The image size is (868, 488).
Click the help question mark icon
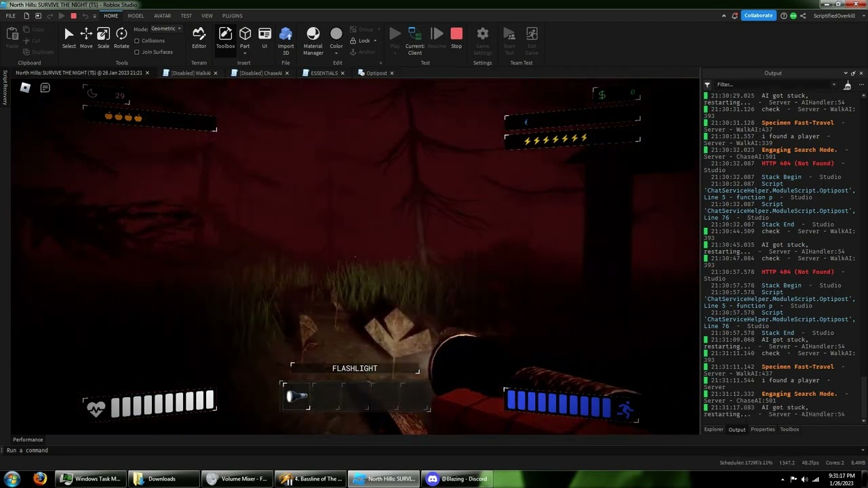pyautogui.click(x=784, y=16)
